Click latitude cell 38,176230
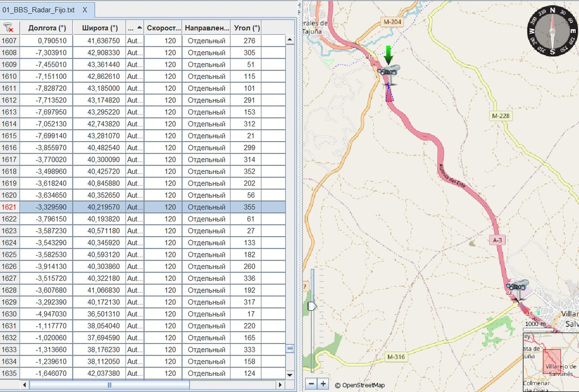 tap(100, 349)
